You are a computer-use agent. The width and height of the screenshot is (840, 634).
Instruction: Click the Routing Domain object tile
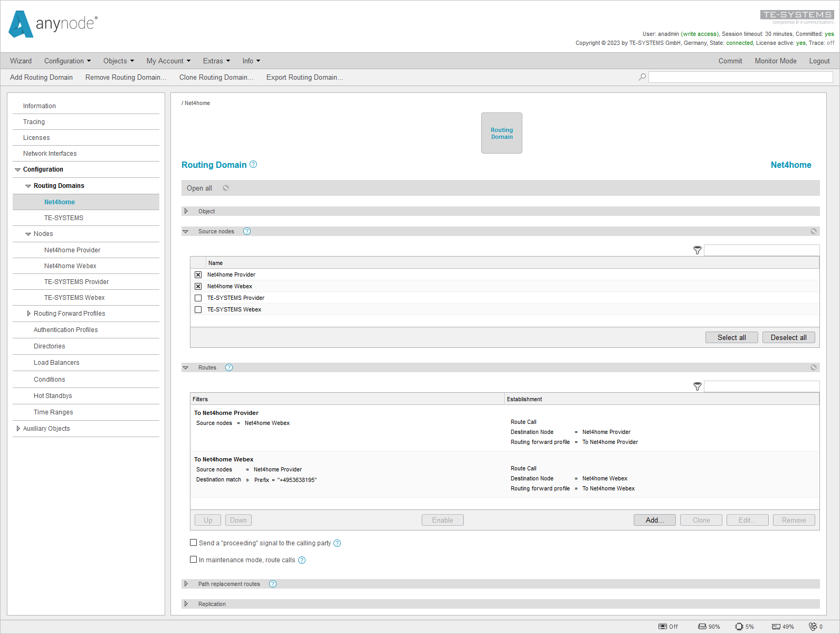point(502,133)
